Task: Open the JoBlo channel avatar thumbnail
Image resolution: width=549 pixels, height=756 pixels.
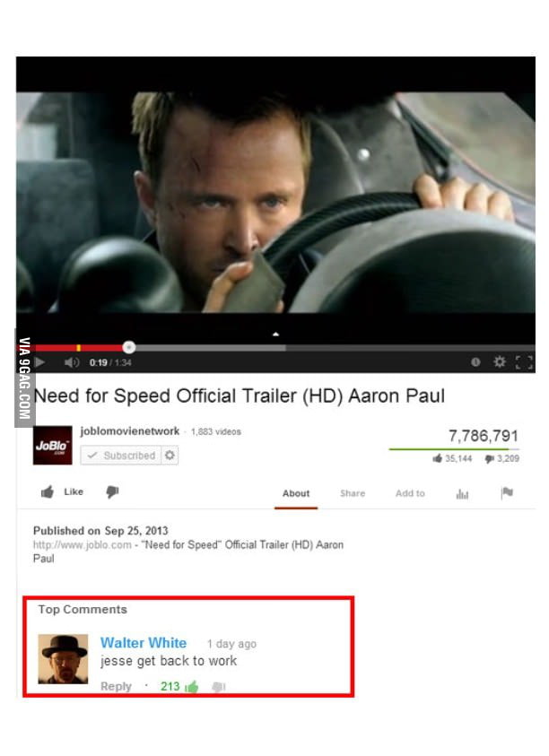Action: 53,445
